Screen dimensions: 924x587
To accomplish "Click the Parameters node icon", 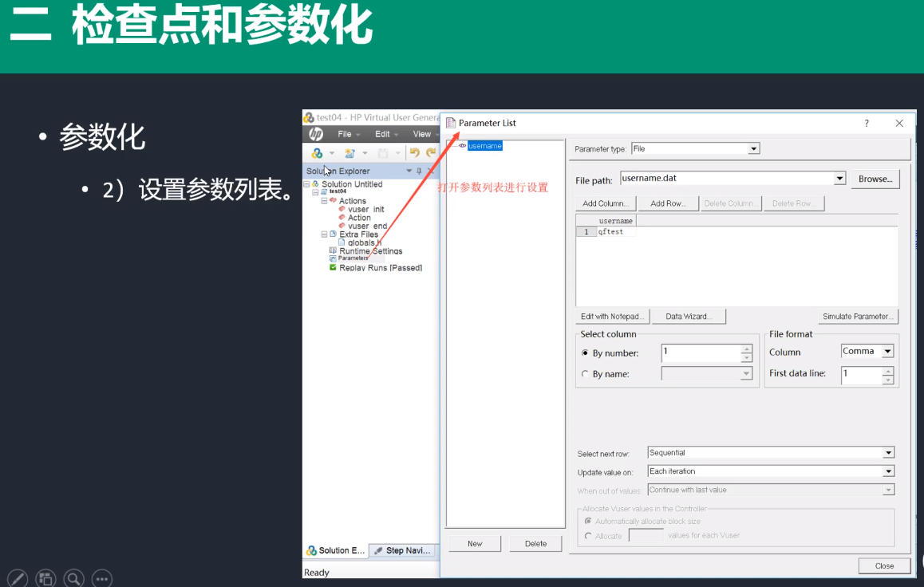I will click(x=333, y=258).
